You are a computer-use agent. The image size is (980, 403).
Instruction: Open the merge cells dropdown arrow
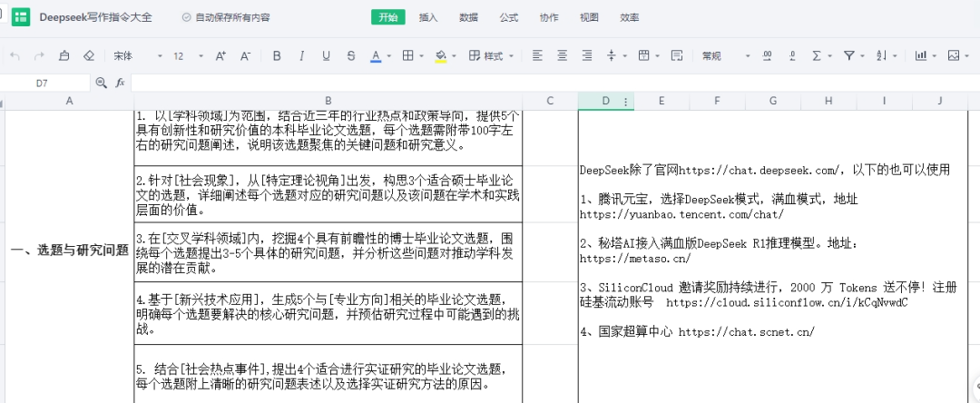[x=658, y=56]
